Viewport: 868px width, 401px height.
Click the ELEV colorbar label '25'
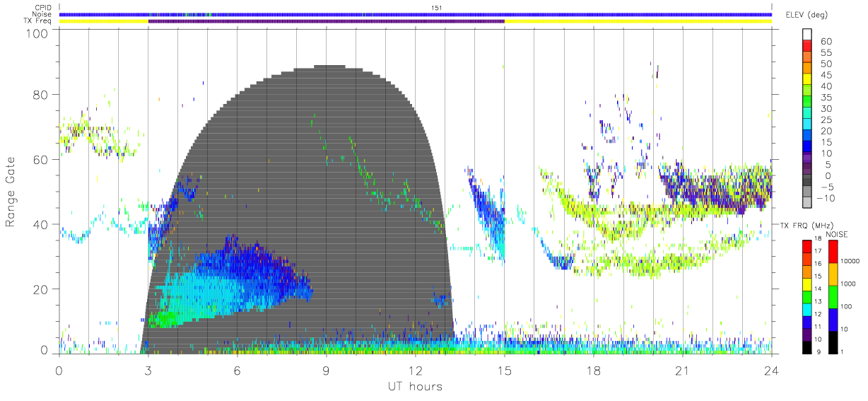coord(826,120)
